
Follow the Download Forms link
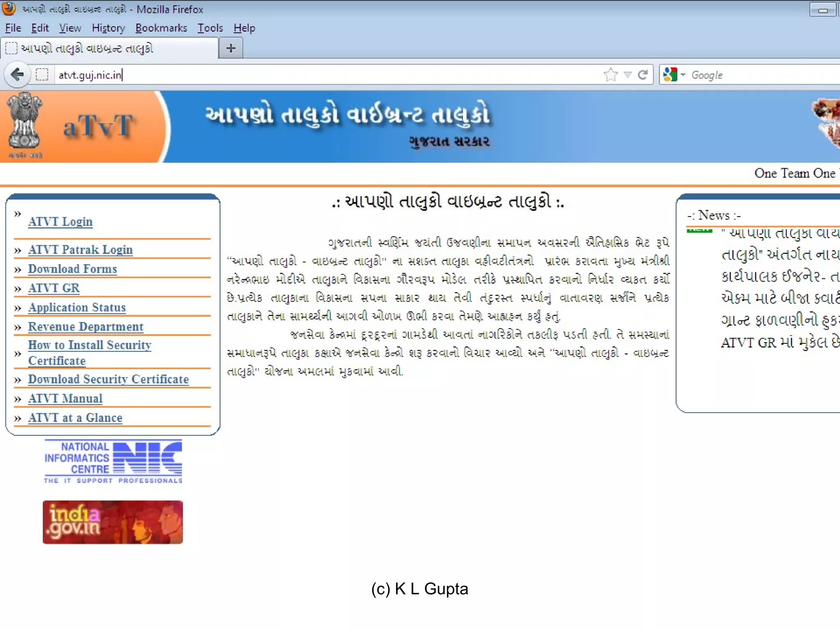point(73,269)
